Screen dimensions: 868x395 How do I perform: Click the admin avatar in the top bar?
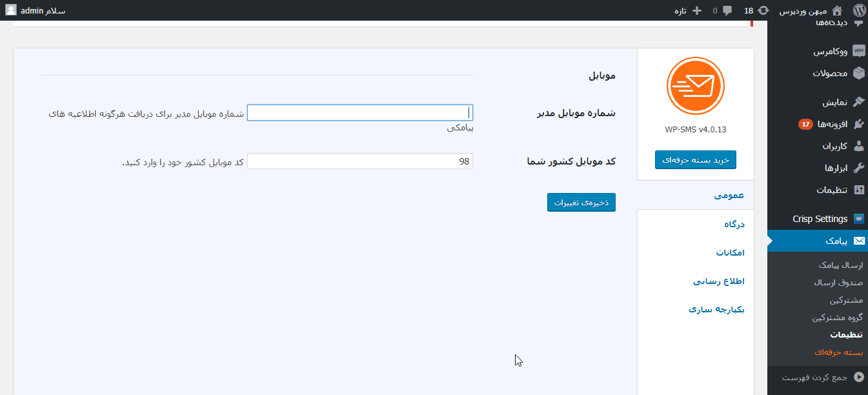point(11,10)
